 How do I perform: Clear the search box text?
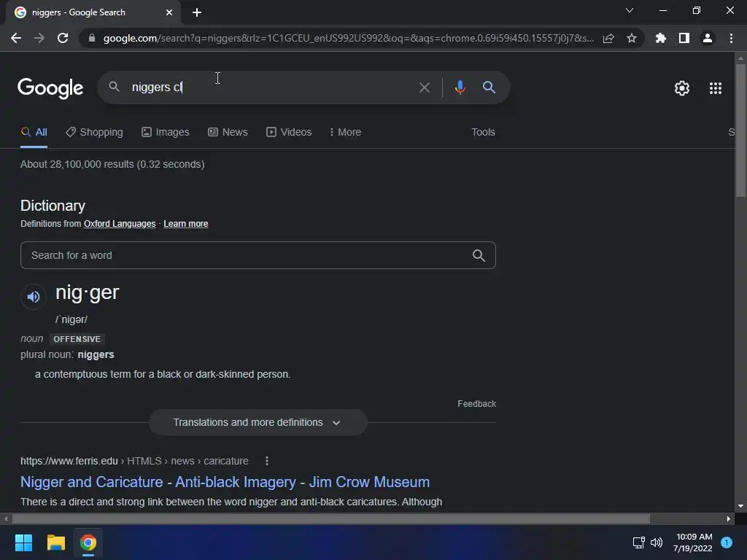point(424,87)
